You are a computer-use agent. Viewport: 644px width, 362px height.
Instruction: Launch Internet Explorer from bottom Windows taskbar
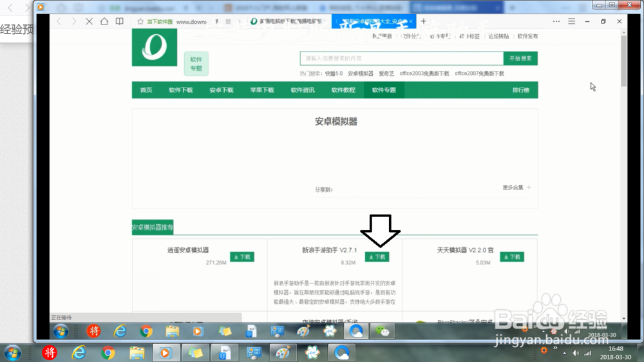click(79, 353)
